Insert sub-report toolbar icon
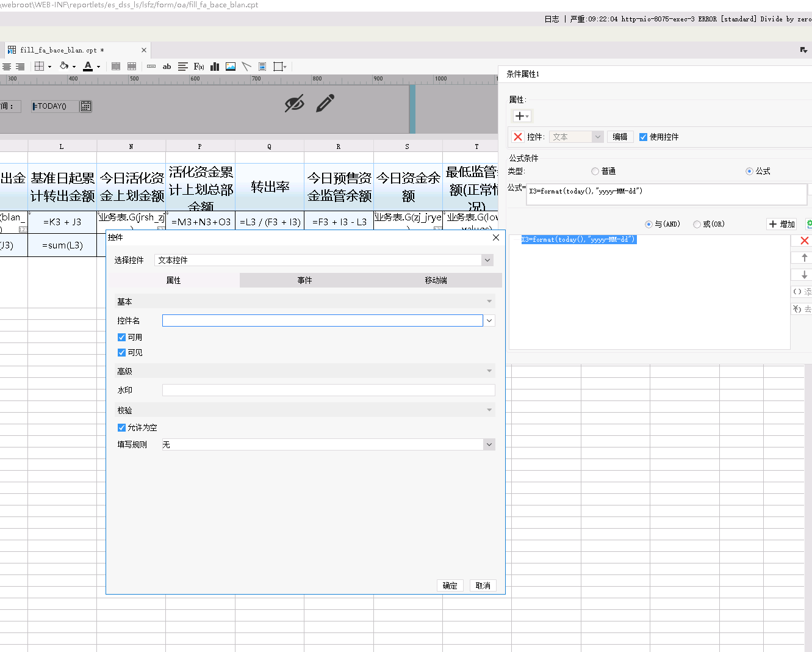This screenshot has width=812, height=652. coord(262,67)
